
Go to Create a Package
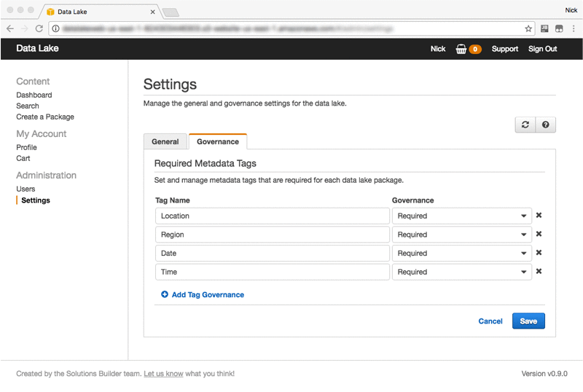point(45,117)
